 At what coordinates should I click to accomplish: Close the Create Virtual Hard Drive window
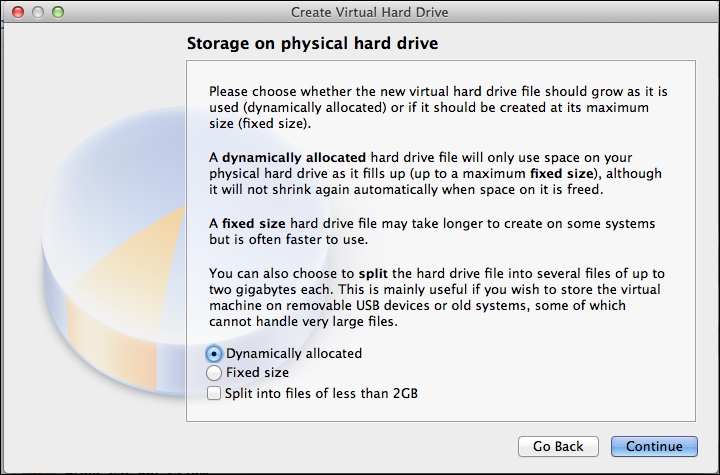pos(18,12)
